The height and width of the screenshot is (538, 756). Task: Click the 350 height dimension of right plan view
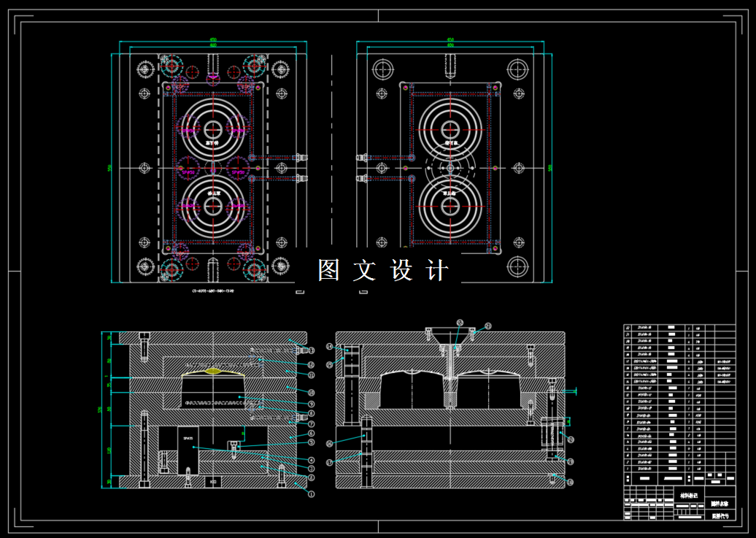click(549, 168)
